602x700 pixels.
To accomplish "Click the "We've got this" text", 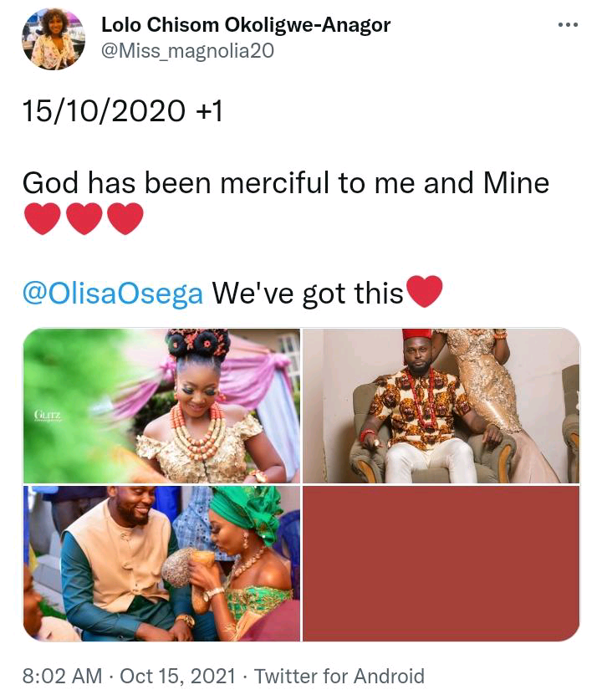I will (307, 293).
